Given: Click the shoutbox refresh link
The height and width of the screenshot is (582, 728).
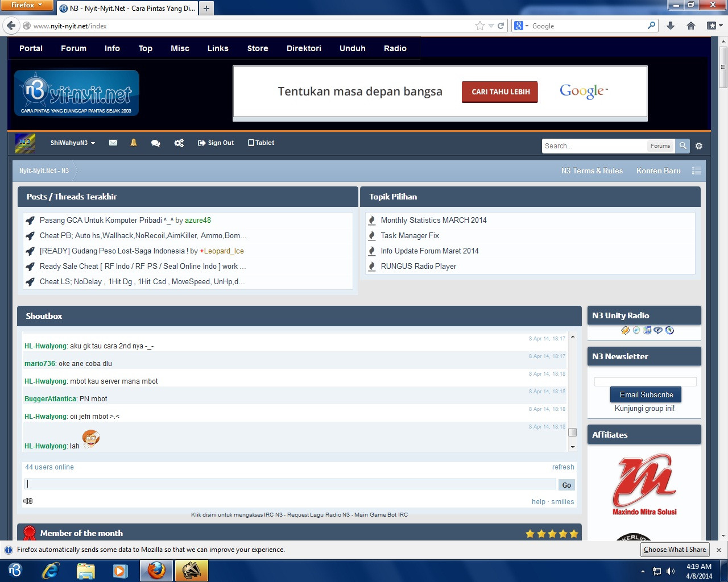Looking at the screenshot, I should tap(563, 467).
